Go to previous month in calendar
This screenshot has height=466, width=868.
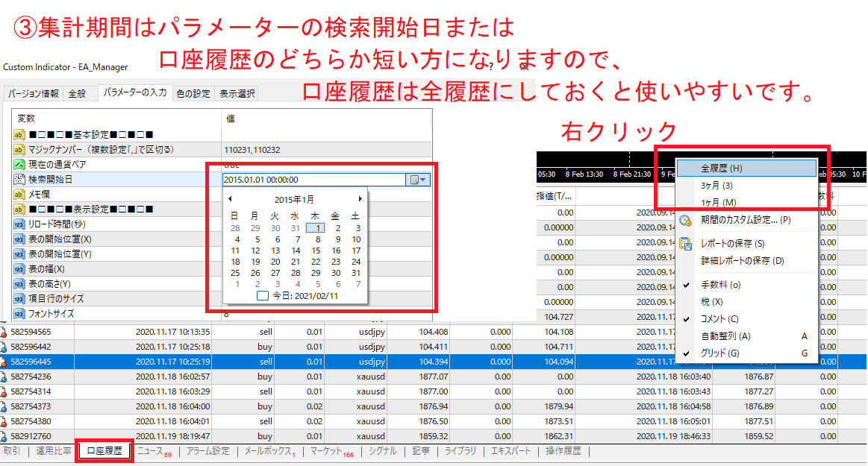click(x=231, y=199)
